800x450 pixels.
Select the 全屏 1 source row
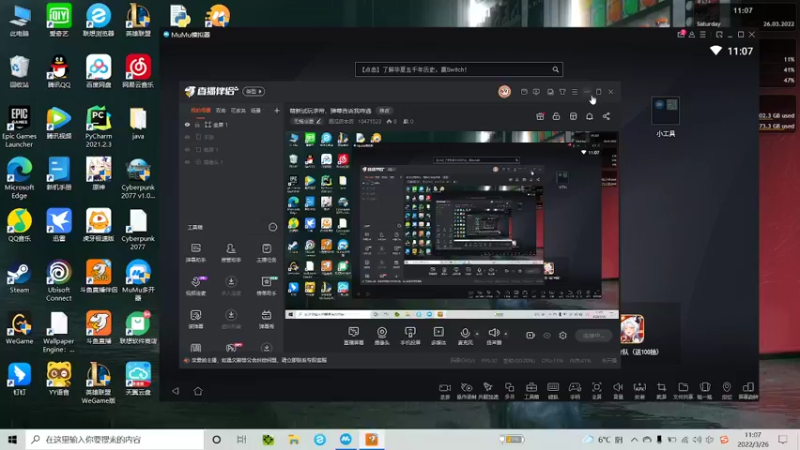[x=232, y=124]
